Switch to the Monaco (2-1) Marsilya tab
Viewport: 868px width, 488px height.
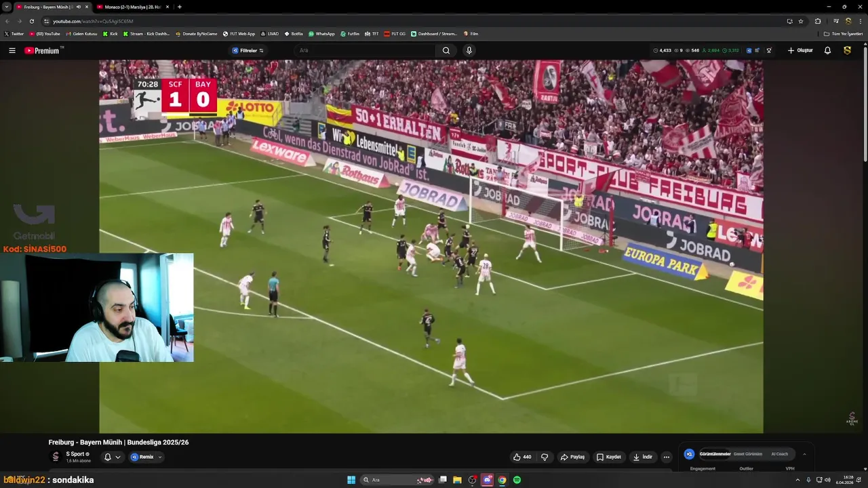(x=132, y=7)
